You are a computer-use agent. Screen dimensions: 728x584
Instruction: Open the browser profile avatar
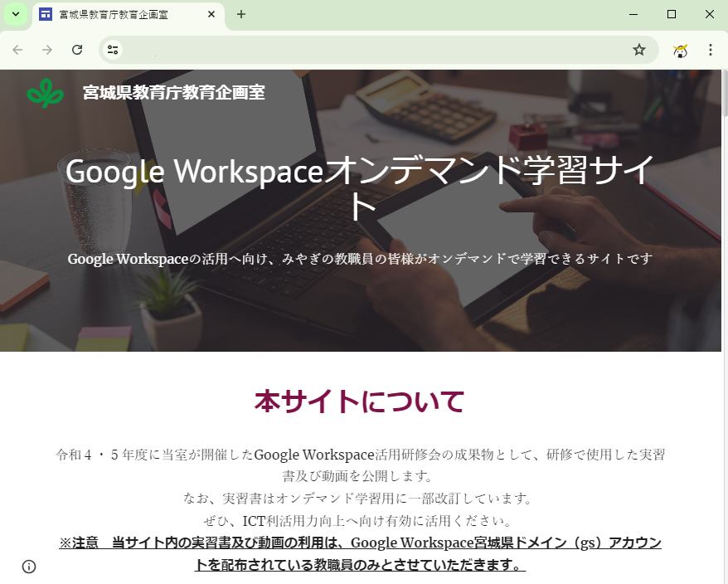point(680,50)
